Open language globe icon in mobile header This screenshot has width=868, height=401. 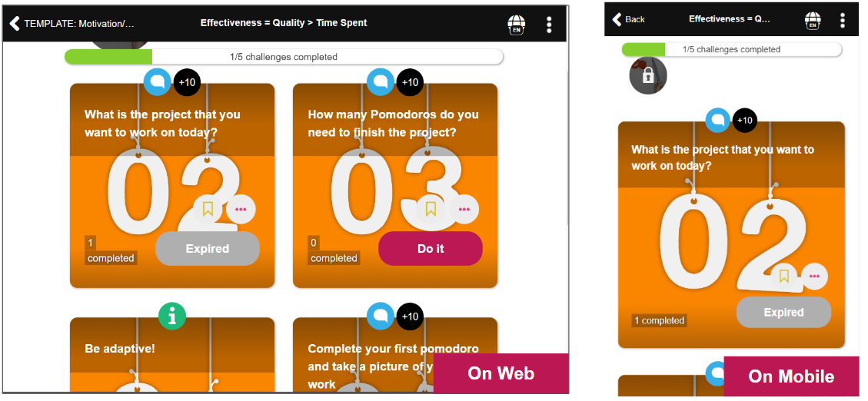pos(813,21)
